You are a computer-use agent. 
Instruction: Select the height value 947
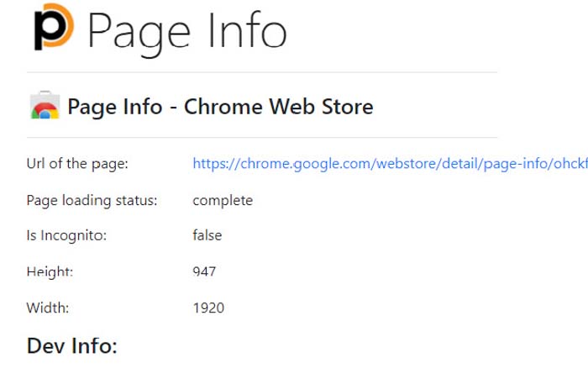point(204,271)
